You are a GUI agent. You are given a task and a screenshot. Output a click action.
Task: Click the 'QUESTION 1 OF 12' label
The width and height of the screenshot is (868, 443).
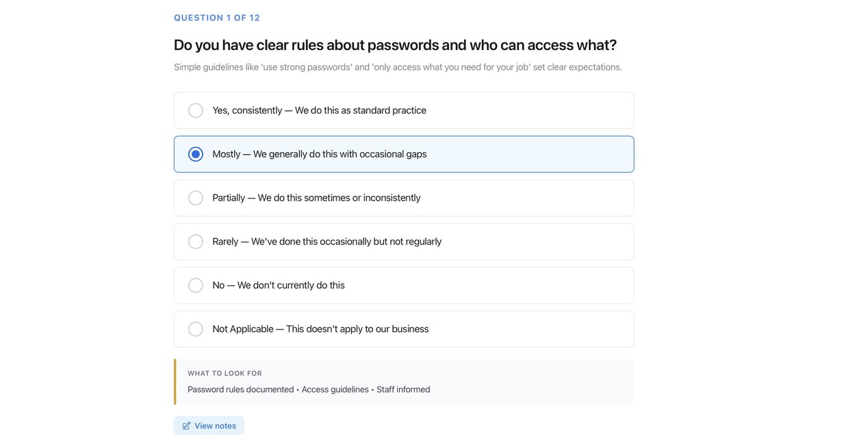point(216,16)
